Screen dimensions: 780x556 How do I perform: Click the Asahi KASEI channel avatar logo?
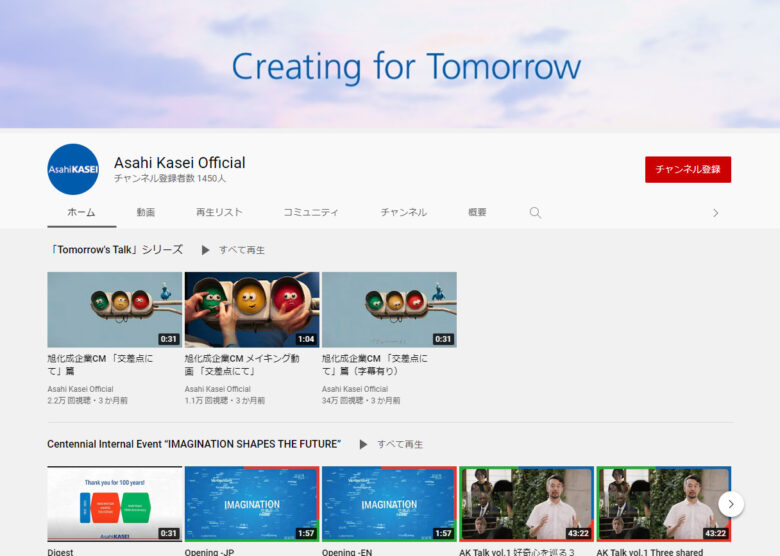click(73, 169)
